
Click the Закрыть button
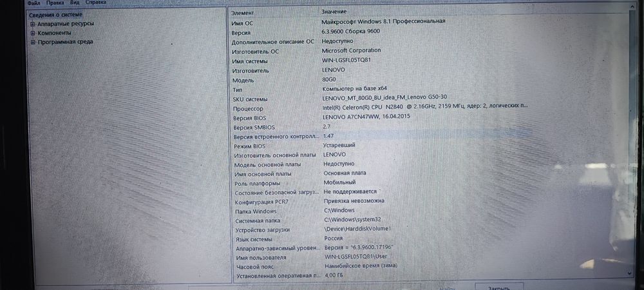(499, 287)
